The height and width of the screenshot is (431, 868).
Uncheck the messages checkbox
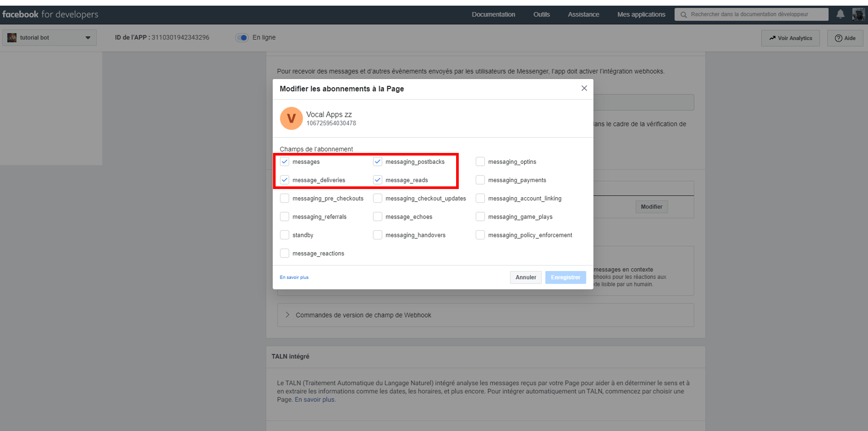click(284, 162)
